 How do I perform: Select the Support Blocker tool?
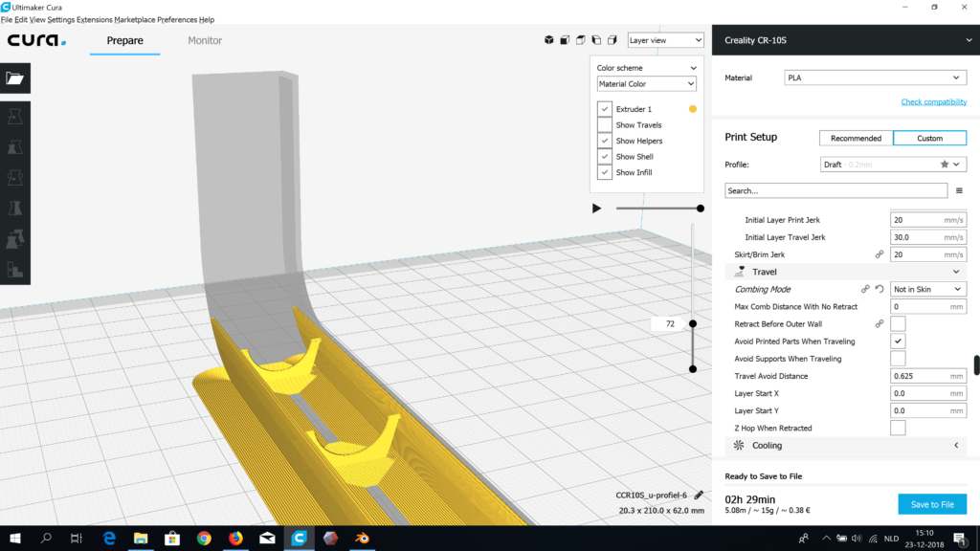[15, 269]
